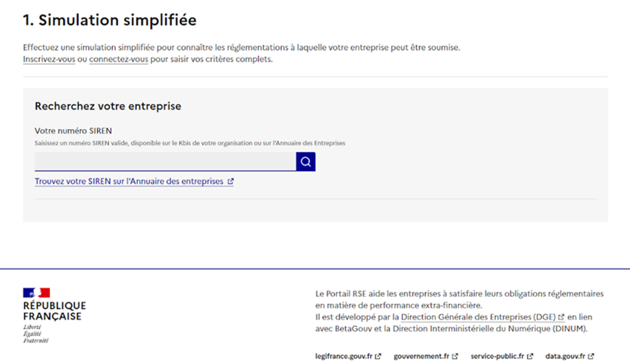The width and height of the screenshot is (630, 364).
Task: Click the "République Française" logo text
Action: coord(54,311)
